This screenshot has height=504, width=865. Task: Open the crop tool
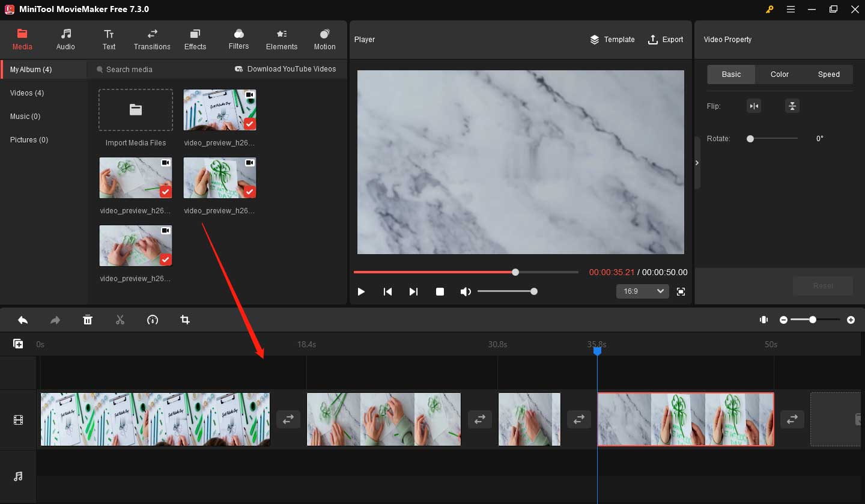[185, 320]
